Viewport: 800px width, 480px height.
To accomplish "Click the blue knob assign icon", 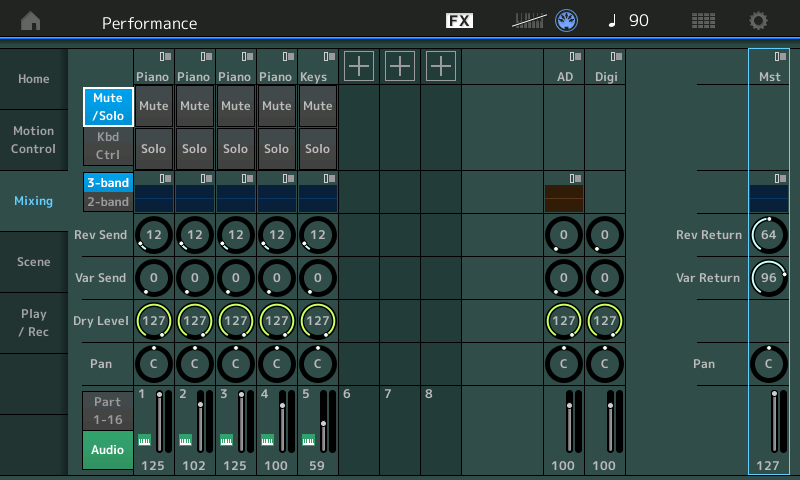I will [568, 21].
